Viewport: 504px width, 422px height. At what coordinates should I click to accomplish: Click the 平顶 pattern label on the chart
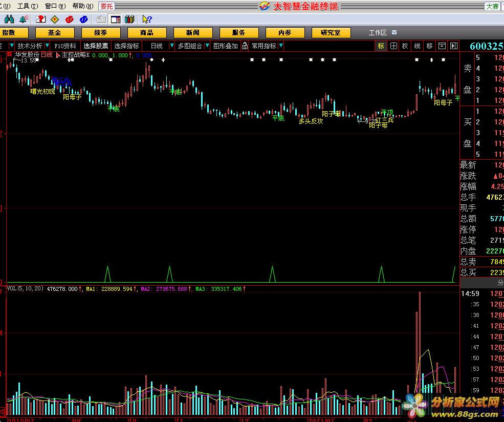tap(387, 112)
